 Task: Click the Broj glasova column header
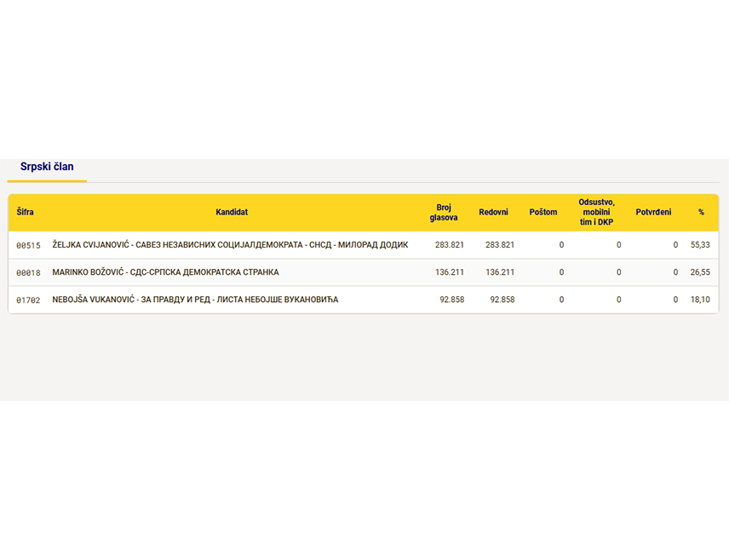(444, 213)
